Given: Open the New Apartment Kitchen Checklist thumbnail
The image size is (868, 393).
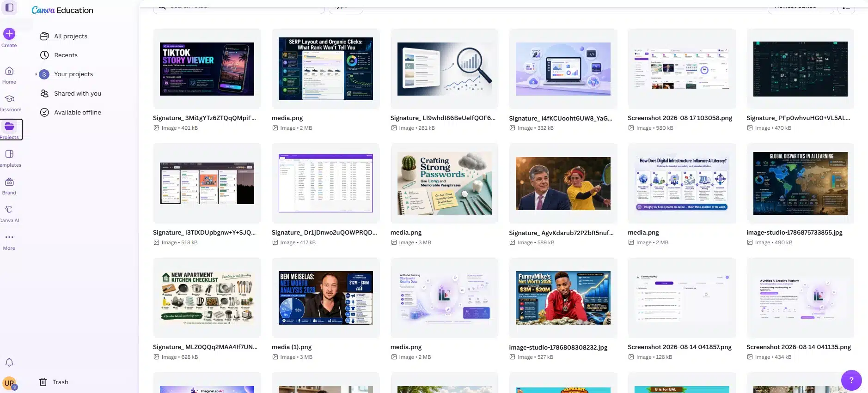Looking at the screenshot, I should (x=207, y=298).
